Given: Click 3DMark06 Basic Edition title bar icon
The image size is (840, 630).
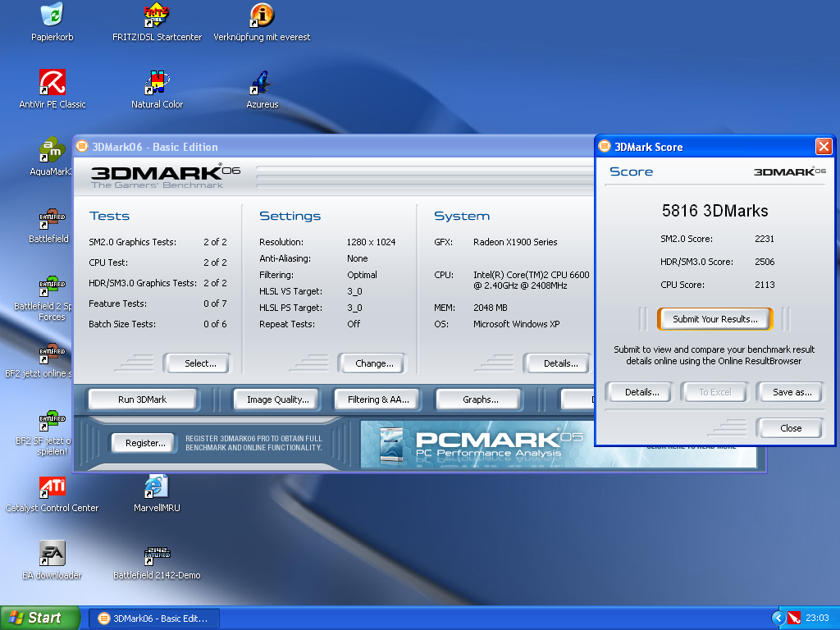Looking at the screenshot, I should (x=82, y=146).
